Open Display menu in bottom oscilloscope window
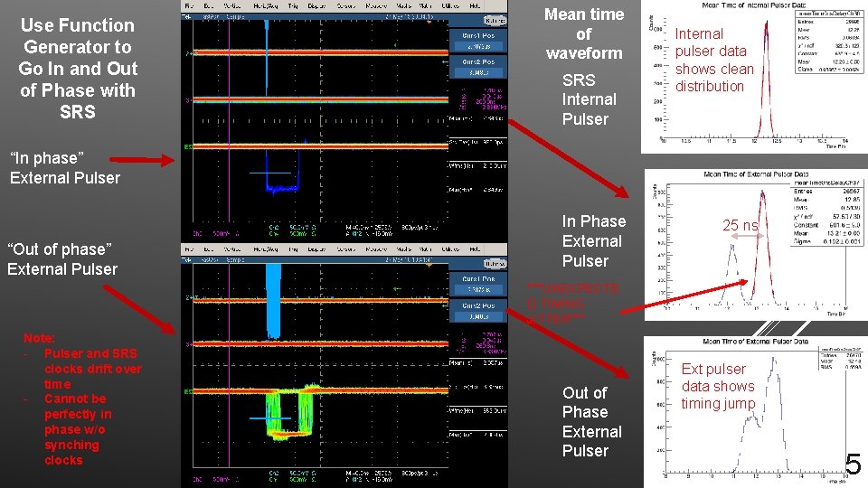868x488 pixels. [x=316, y=249]
